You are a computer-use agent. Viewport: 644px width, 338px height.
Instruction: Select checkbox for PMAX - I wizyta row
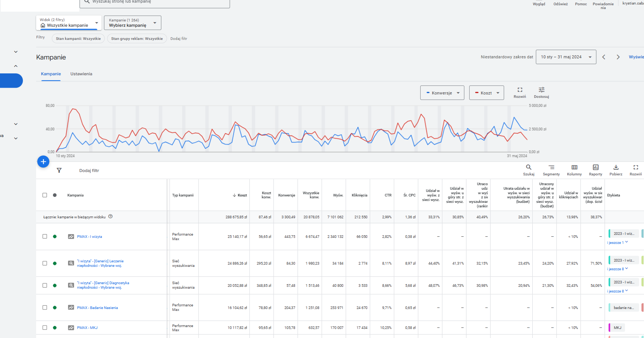pos(45,237)
